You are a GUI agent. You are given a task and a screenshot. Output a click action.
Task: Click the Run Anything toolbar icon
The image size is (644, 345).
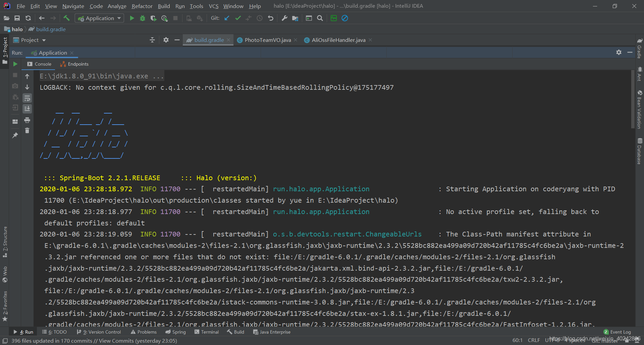(309, 18)
